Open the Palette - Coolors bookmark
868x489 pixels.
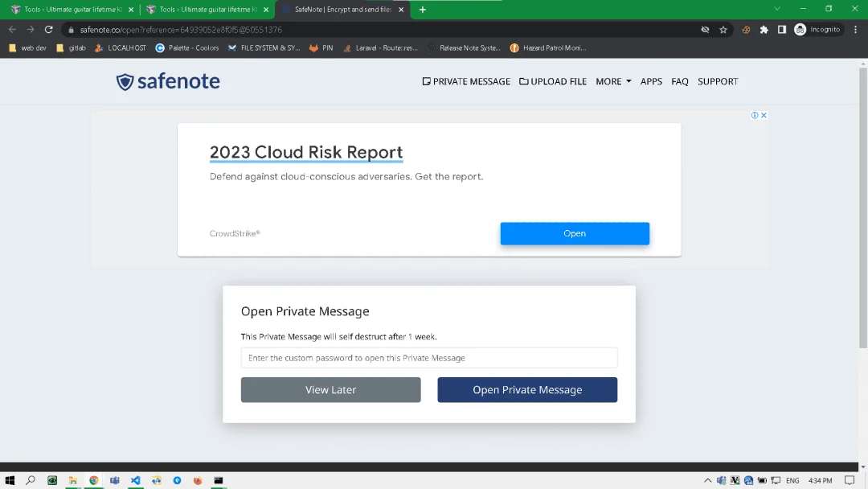[187, 48]
